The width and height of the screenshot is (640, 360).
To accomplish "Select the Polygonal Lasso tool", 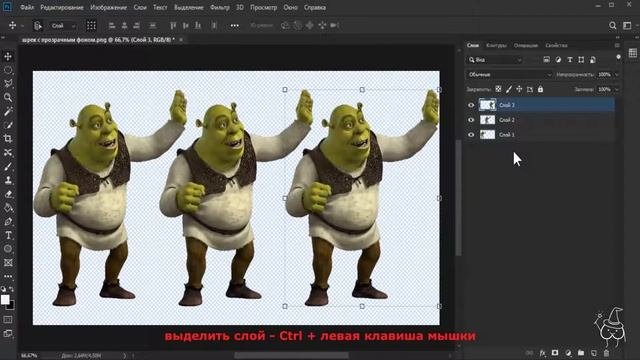I will (x=8, y=84).
